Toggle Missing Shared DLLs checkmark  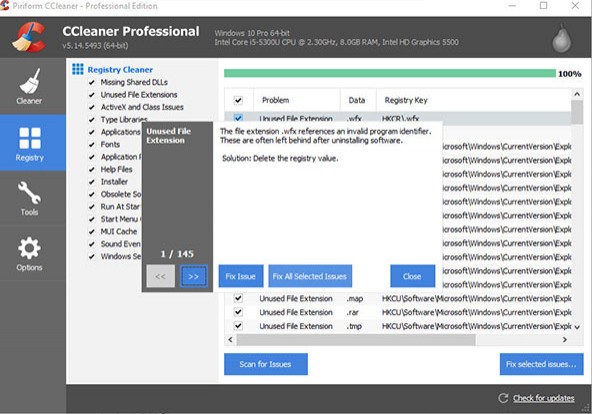pos(92,82)
